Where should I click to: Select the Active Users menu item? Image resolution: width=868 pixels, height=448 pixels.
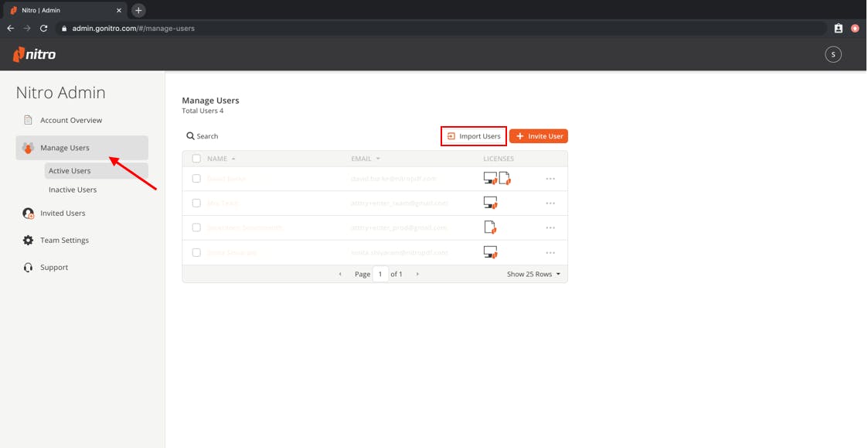coord(68,170)
